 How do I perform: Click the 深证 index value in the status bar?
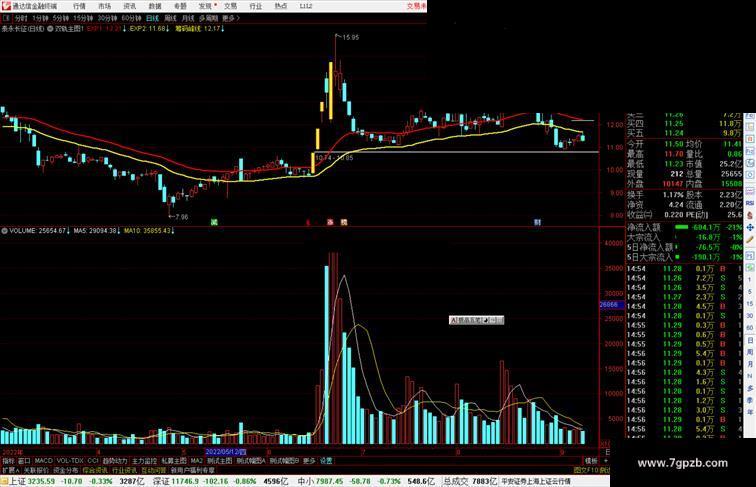click(x=183, y=481)
